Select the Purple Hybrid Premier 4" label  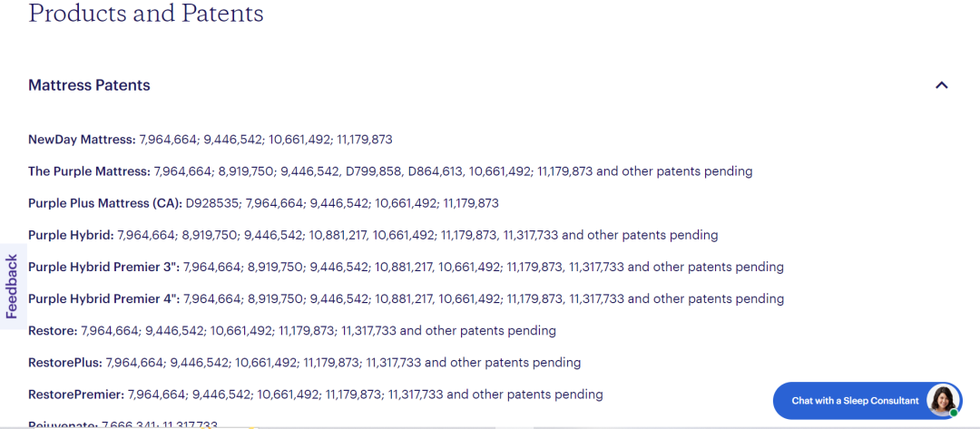(103, 298)
